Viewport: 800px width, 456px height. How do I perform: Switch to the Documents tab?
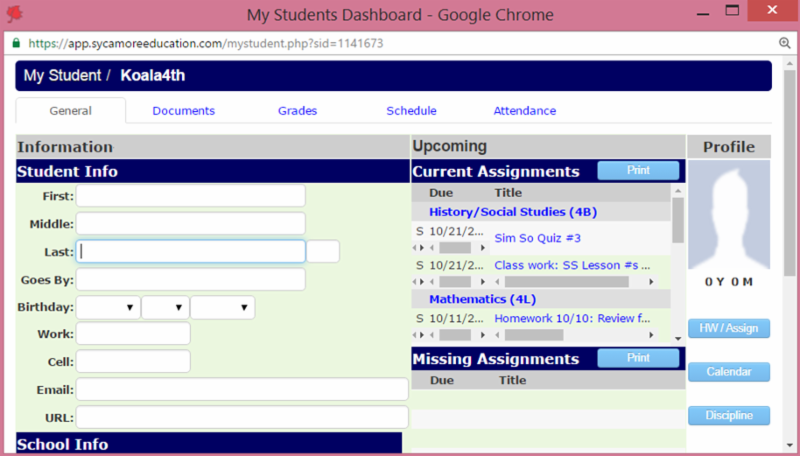pyautogui.click(x=183, y=111)
